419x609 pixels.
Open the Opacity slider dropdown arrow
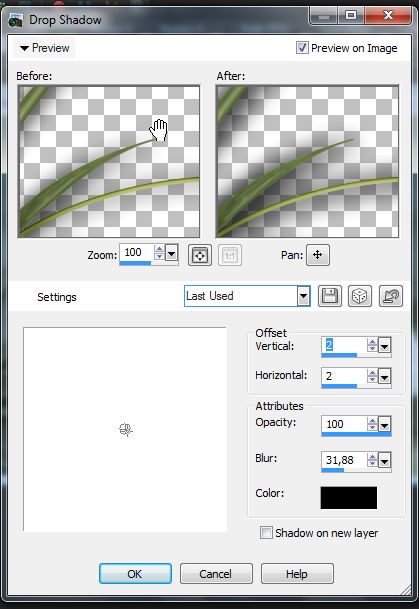coord(384,425)
